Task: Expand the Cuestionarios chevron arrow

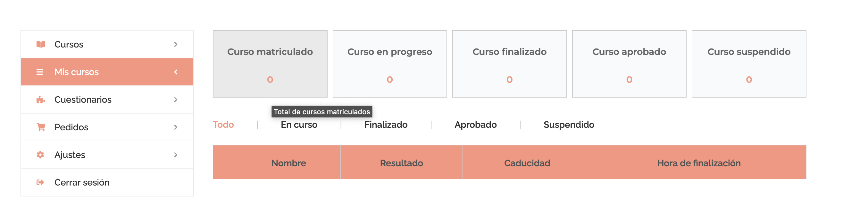Action: pos(176,100)
